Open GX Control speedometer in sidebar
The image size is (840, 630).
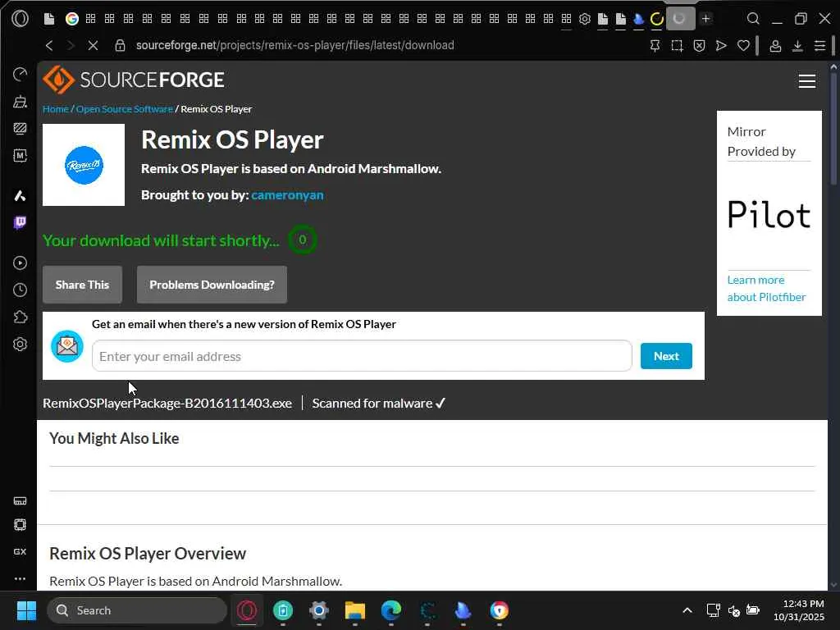click(20, 74)
